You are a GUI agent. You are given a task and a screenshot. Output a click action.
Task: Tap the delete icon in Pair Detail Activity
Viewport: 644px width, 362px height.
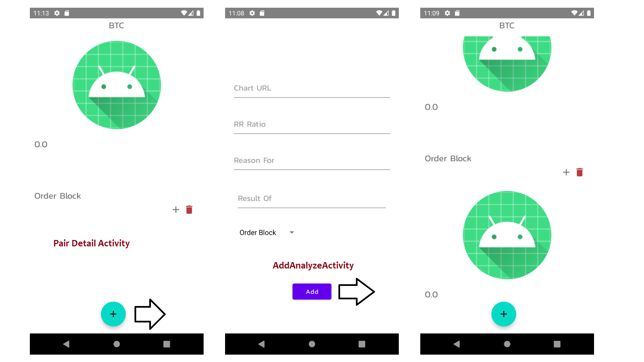[x=189, y=209]
